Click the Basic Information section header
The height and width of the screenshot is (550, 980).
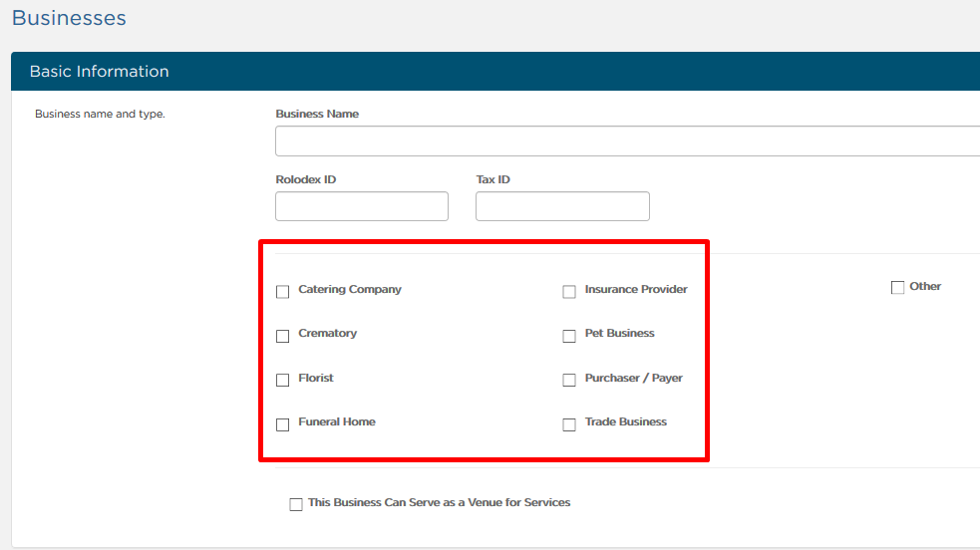click(x=495, y=71)
